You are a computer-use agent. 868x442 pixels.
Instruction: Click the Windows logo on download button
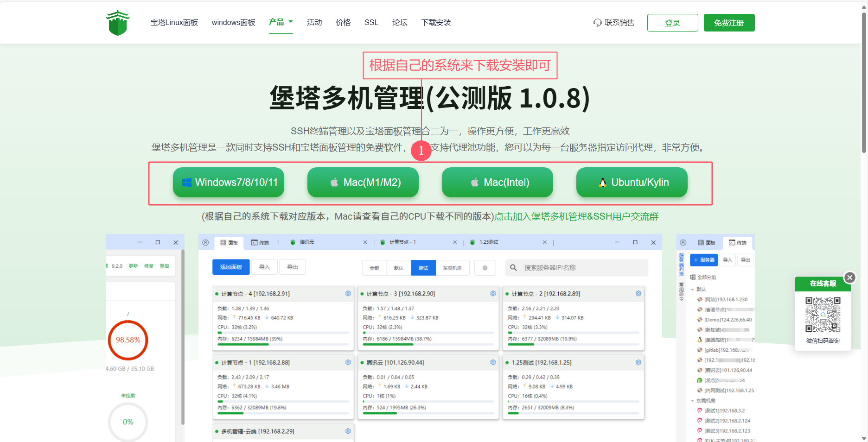click(187, 183)
